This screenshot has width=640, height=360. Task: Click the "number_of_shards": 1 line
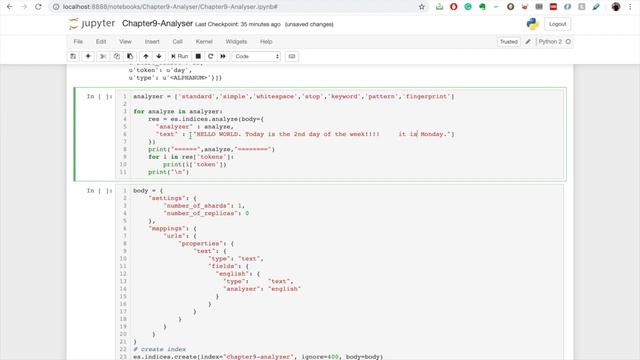click(x=204, y=206)
